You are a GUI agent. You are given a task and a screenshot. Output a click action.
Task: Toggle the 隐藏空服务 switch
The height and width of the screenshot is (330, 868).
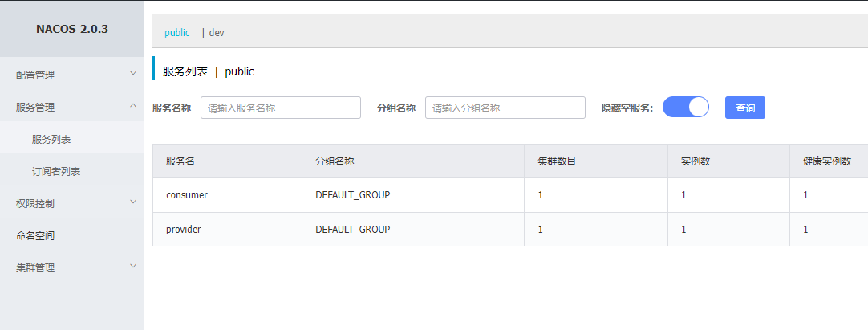(x=686, y=108)
